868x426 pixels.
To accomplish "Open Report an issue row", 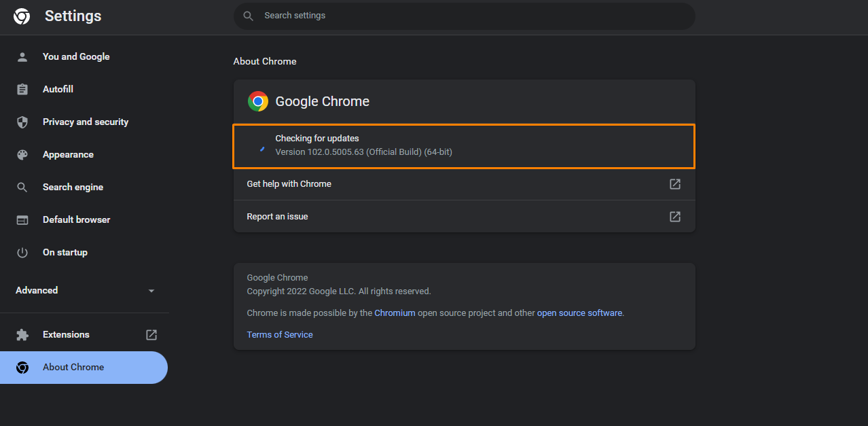I will 464,217.
